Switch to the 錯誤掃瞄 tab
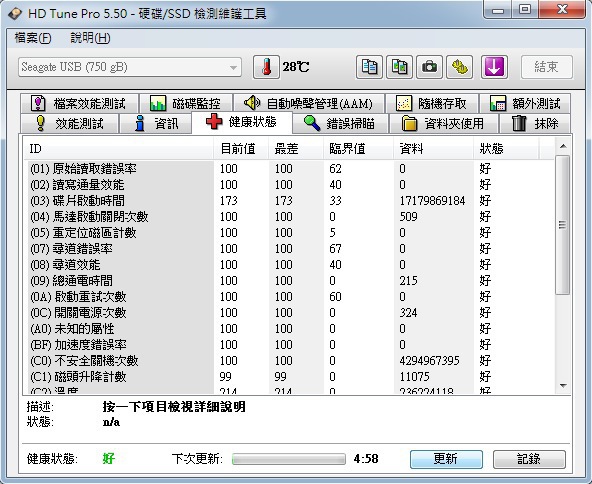The width and height of the screenshot is (592, 484). pyautogui.click(x=340, y=123)
